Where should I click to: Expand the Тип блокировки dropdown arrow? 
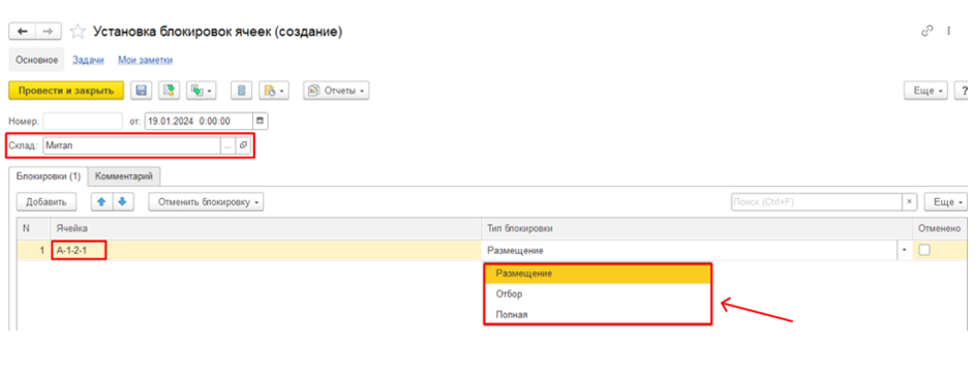click(x=904, y=251)
